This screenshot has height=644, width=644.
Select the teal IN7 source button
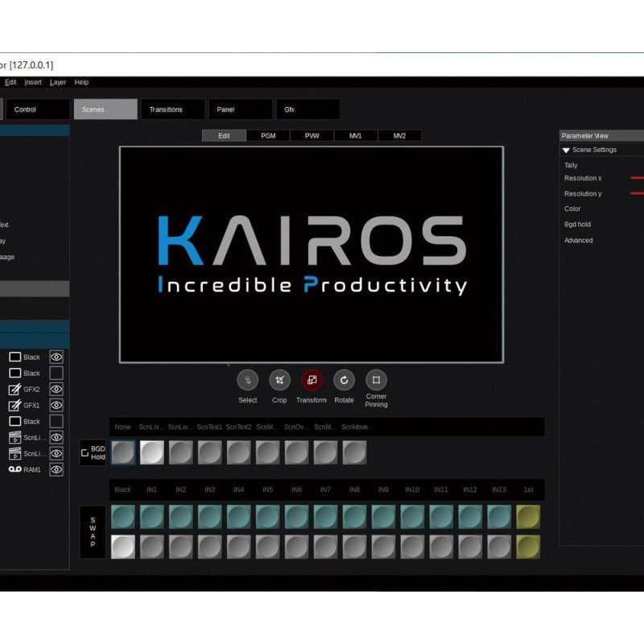(x=326, y=517)
